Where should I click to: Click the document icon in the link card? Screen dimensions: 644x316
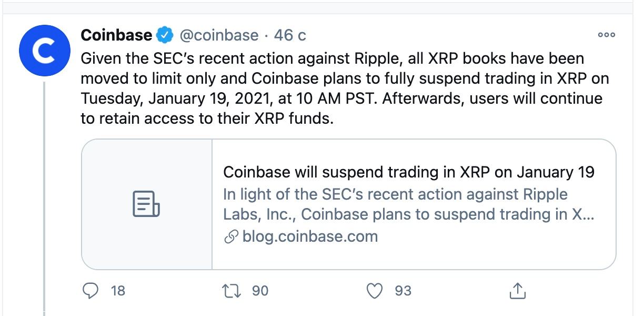coord(146,204)
